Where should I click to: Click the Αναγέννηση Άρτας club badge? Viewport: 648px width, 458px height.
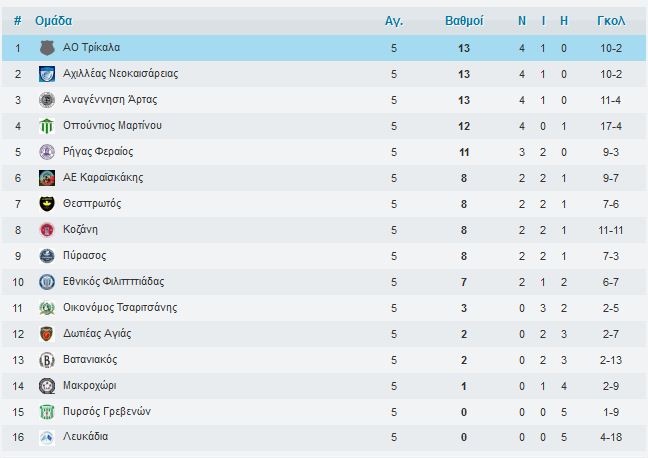(46, 100)
